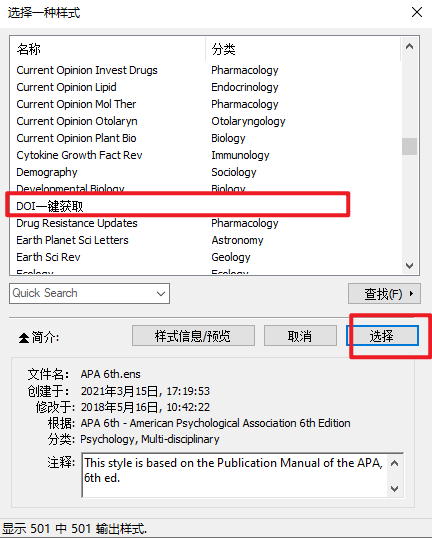The height and width of the screenshot is (538, 432).
Task: Sort by 名称 column header
Action: [x=107, y=49]
